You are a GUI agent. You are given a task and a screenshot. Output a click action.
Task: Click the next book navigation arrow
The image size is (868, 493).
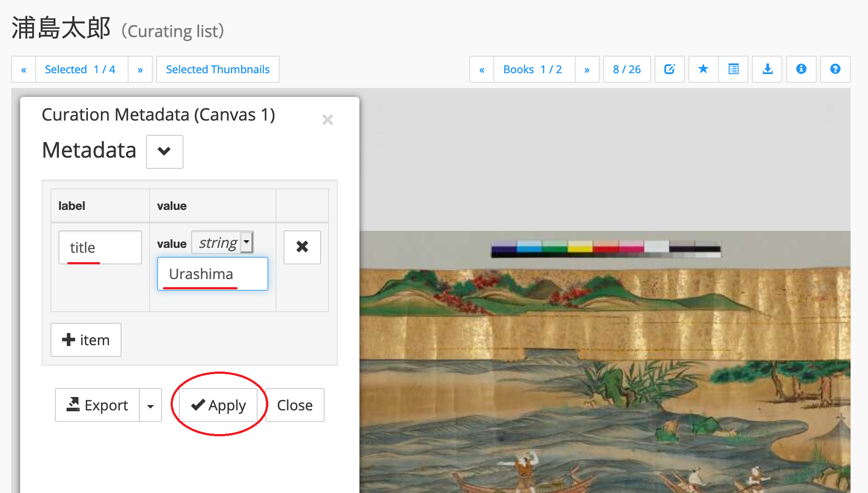[586, 70]
